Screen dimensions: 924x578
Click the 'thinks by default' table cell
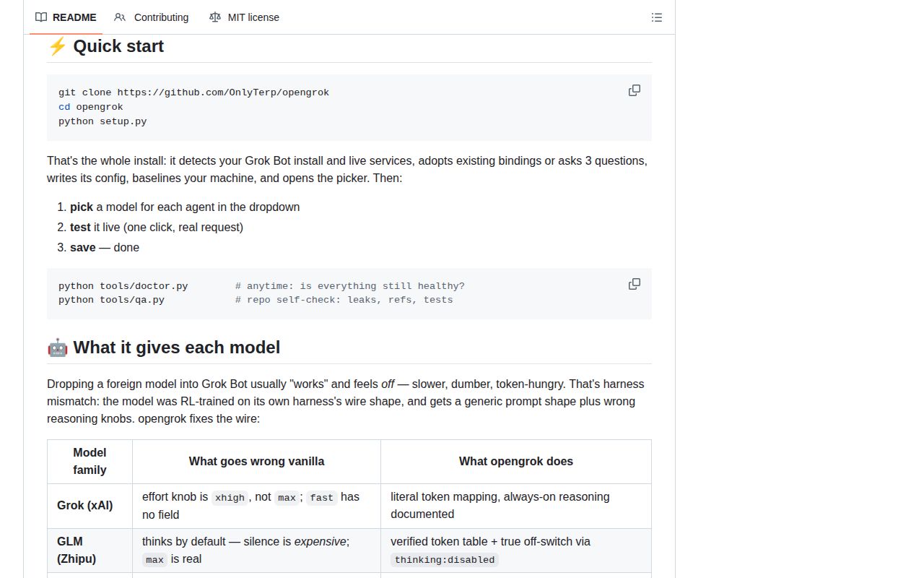(256, 550)
